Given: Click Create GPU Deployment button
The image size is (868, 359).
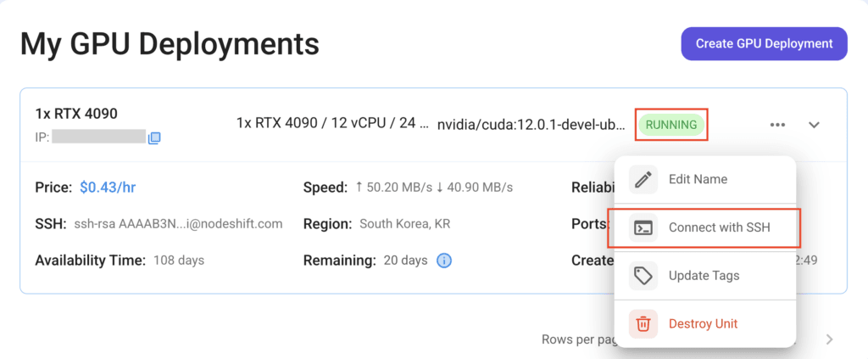Looking at the screenshot, I should click(764, 43).
